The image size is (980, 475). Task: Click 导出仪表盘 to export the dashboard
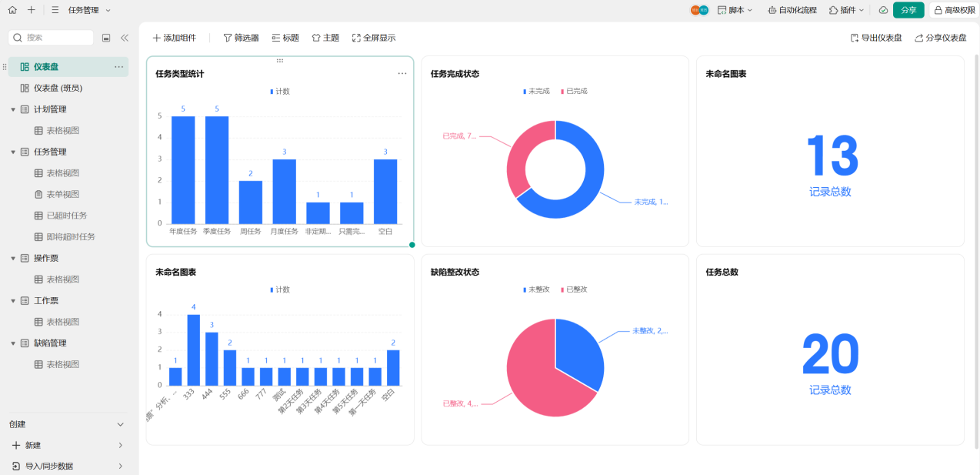pyautogui.click(x=878, y=37)
